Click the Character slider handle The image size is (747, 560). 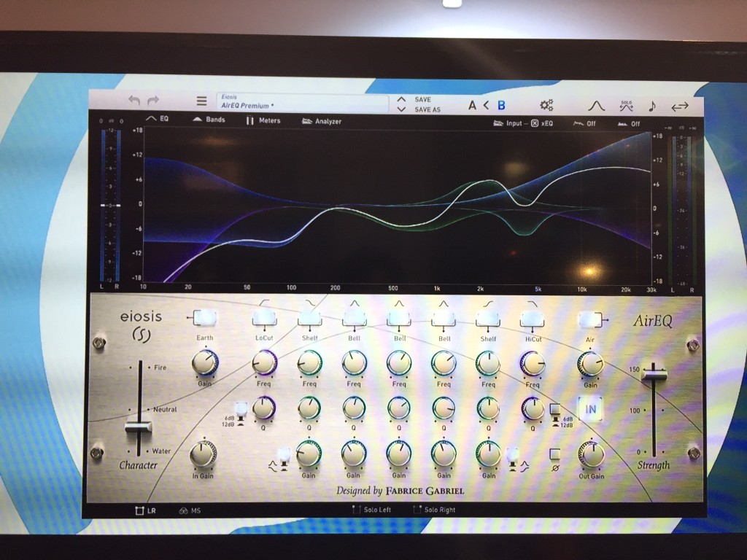[x=139, y=426]
